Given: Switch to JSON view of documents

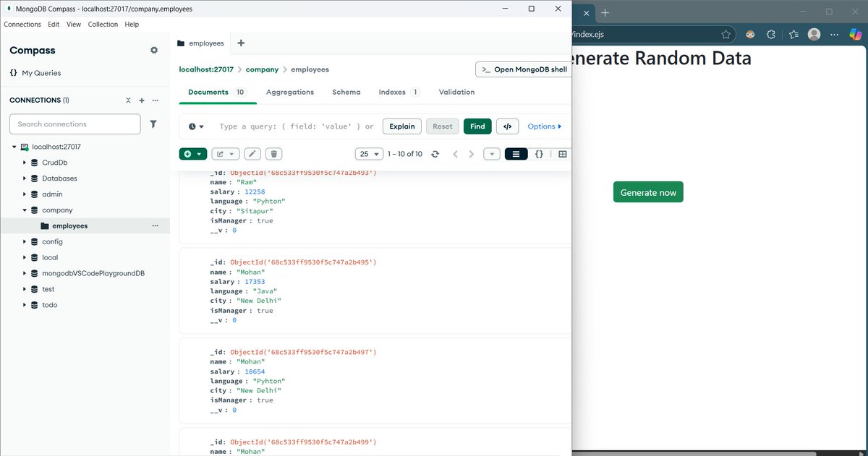Looking at the screenshot, I should pyautogui.click(x=539, y=154).
